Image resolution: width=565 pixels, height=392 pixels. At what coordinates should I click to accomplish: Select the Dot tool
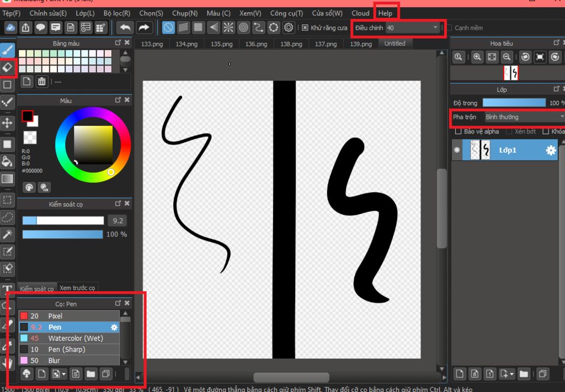7,102
